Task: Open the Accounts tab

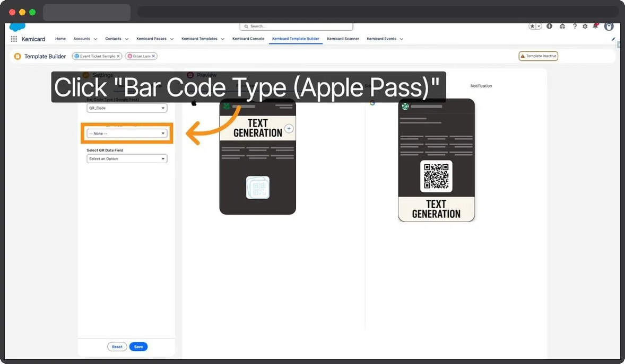Action: (82, 39)
